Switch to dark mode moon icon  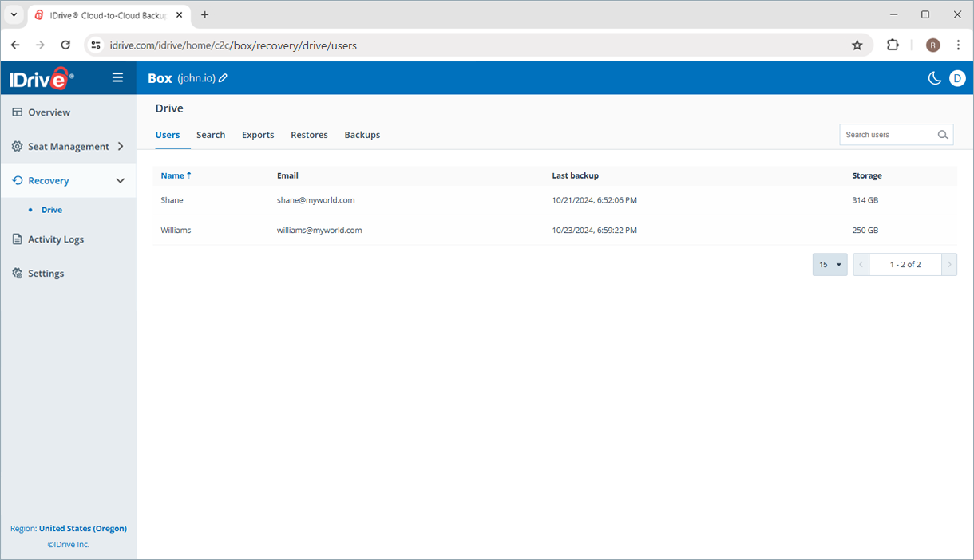[934, 78]
